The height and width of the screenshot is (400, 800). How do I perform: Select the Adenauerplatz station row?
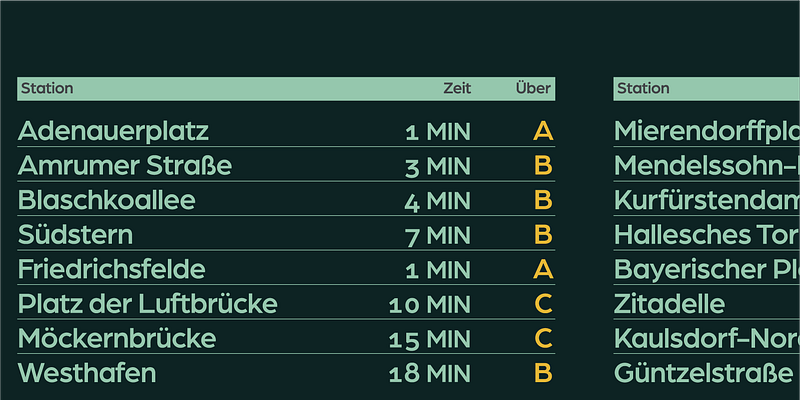(x=113, y=131)
